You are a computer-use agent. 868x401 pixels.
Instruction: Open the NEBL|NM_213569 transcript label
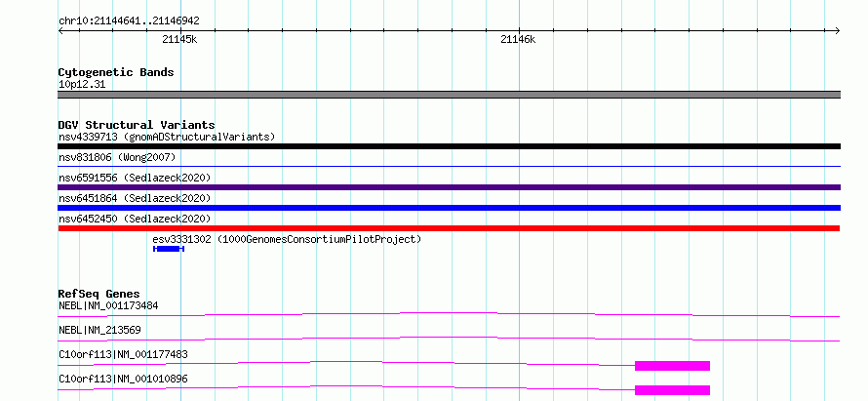[99, 330]
